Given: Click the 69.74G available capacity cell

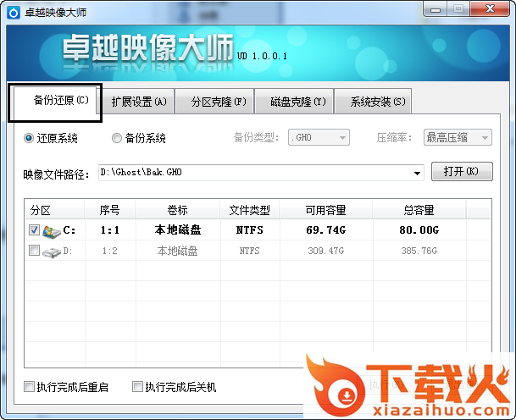Looking at the screenshot, I should [326, 229].
